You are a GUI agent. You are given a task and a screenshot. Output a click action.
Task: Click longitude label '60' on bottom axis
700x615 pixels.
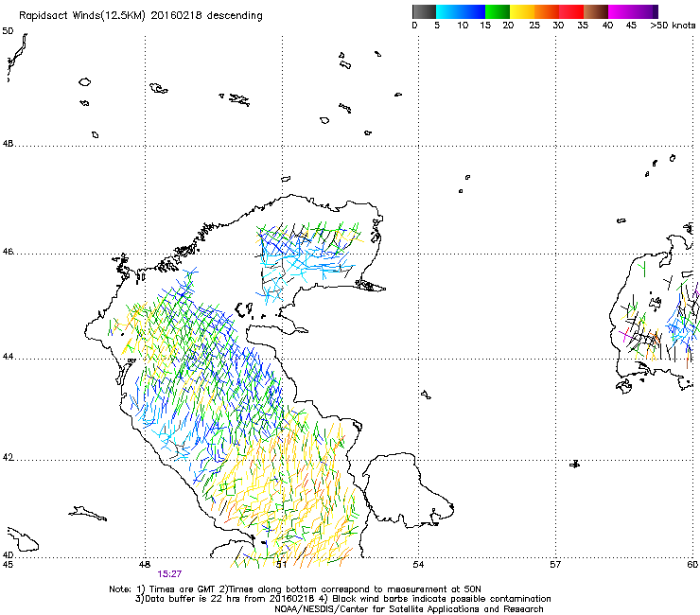[x=692, y=565]
